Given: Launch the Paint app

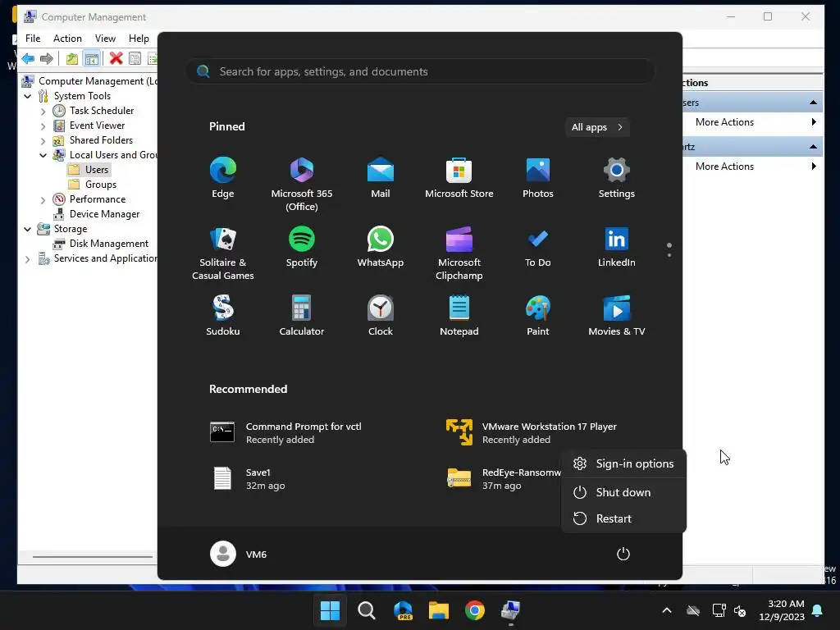Looking at the screenshot, I should (538, 316).
